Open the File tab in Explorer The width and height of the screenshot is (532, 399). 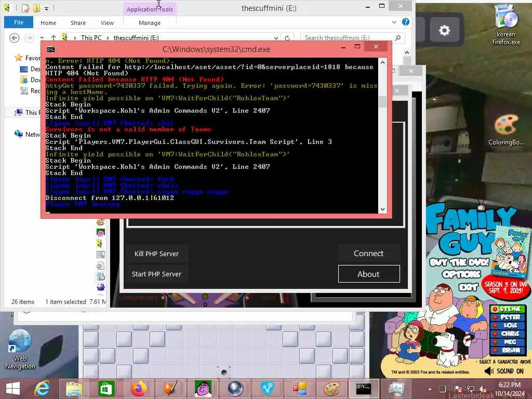(19, 22)
